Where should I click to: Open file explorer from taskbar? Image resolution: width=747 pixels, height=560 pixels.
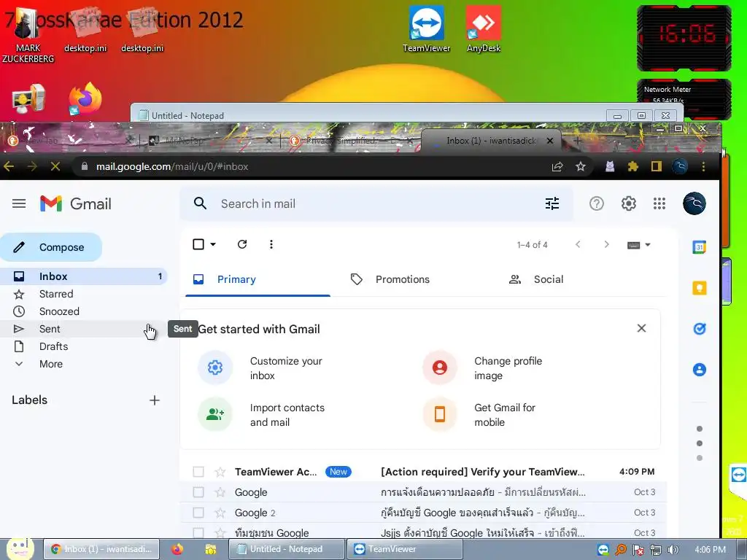click(211, 549)
